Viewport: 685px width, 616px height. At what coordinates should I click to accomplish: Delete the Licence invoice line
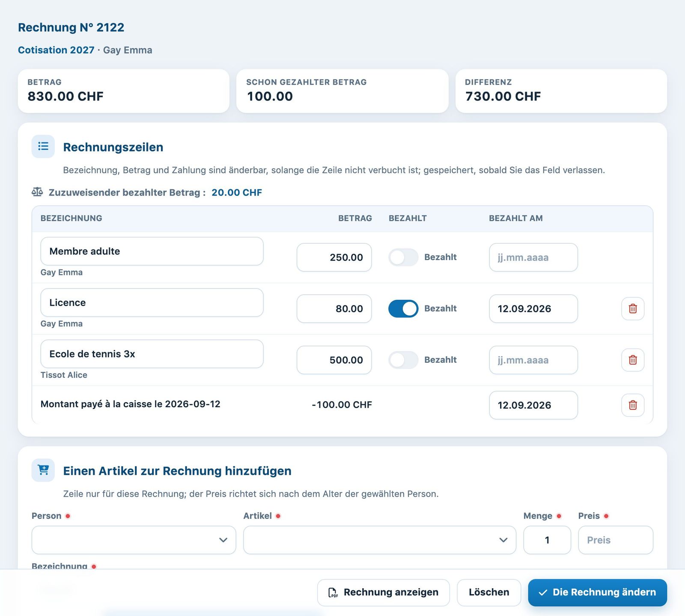point(633,308)
